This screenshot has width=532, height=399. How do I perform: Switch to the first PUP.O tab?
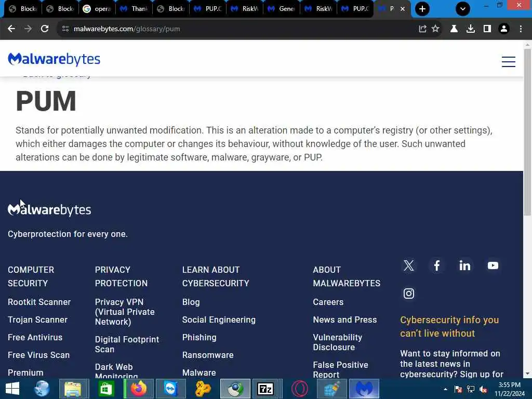(208, 9)
